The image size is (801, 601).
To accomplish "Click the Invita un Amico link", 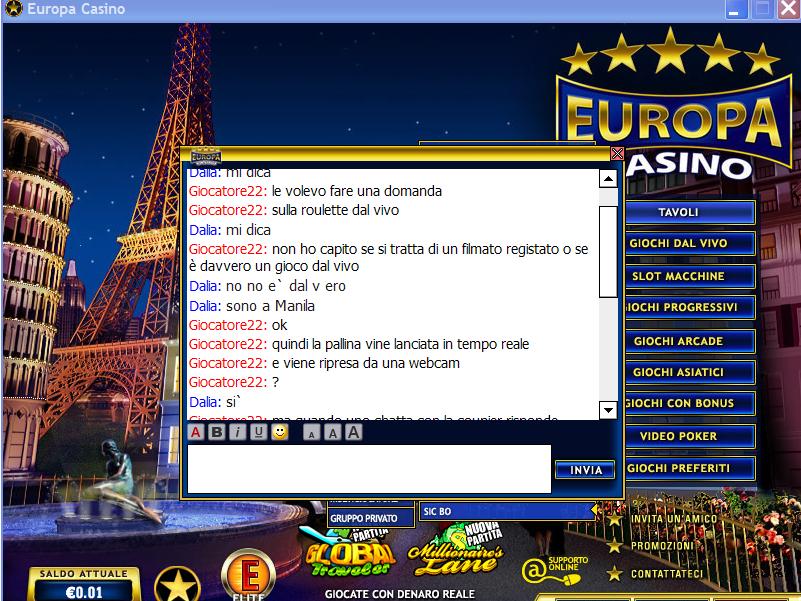I will (x=674, y=519).
